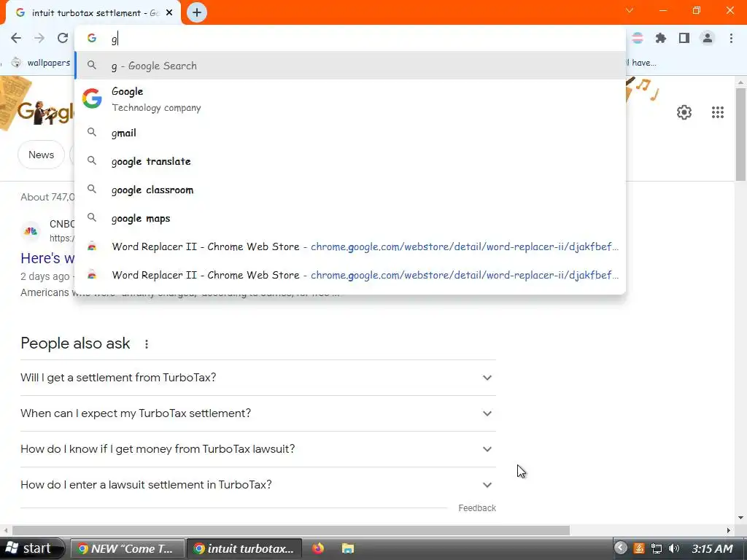
Task: Open the file explorer taskbar icon
Action: [x=348, y=548]
